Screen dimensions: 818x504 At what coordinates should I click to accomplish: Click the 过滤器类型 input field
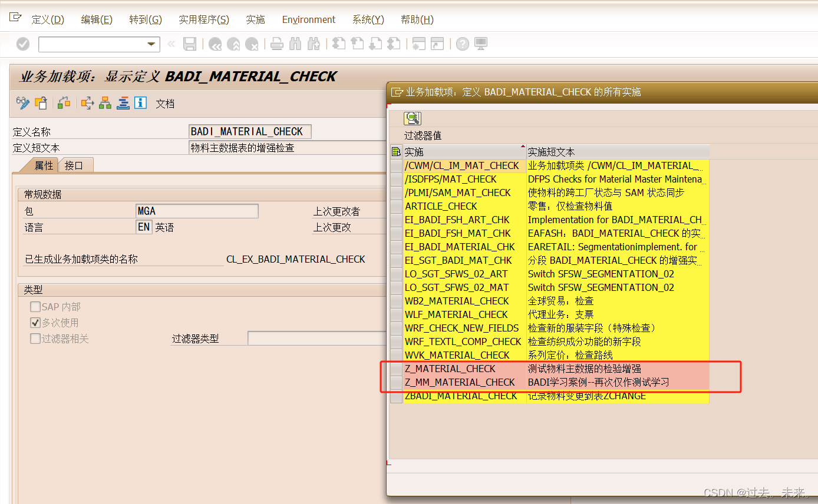coord(316,339)
